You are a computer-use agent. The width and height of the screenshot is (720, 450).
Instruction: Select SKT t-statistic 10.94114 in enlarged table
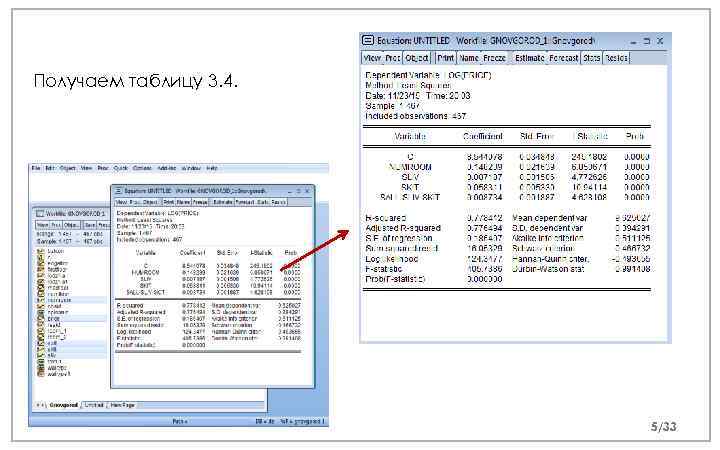click(x=589, y=187)
